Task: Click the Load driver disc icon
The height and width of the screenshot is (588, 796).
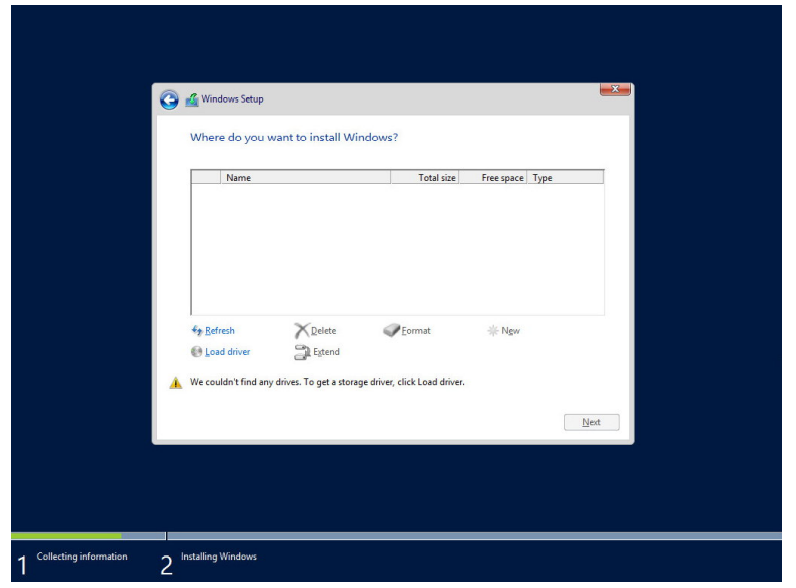Action: point(196,351)
